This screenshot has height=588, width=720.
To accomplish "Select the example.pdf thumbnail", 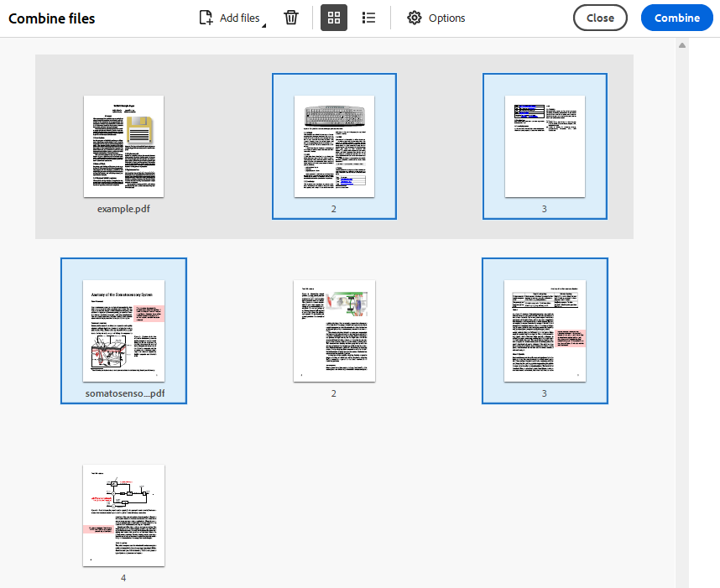I will point(123,147).
